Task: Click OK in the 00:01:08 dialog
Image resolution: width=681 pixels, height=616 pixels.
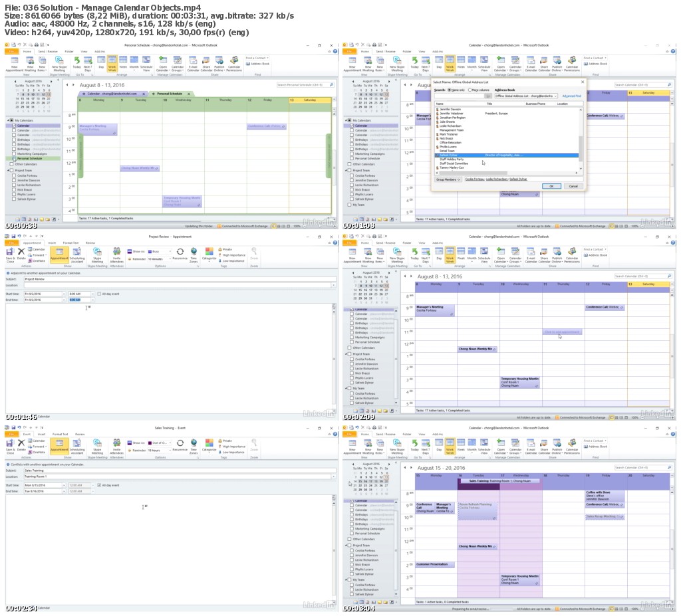Action: tap(551, 186)
